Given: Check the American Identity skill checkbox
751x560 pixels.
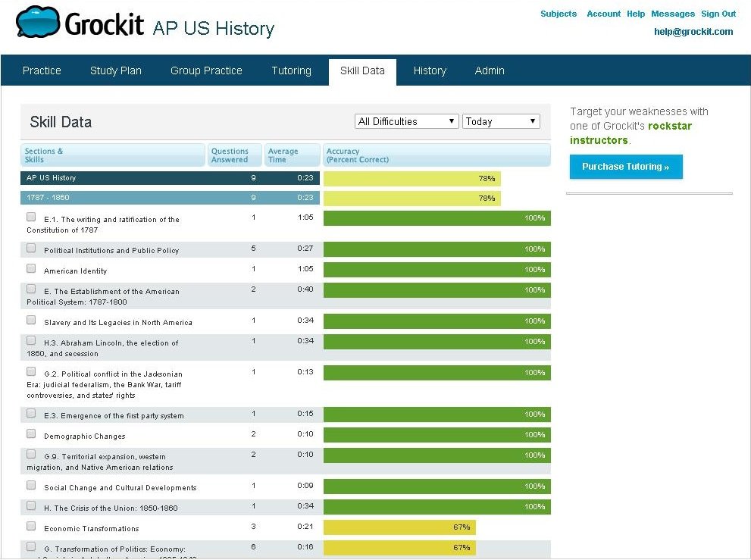Looking at the screenshot, I should click(x=31, y=268).
